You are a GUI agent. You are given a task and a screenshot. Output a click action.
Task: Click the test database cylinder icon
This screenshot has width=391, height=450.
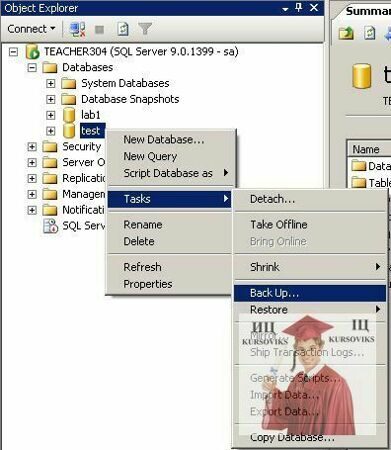click(x=69, y=131)
